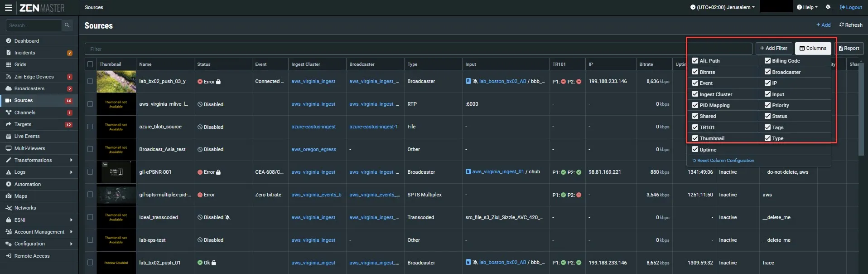
Task: Uncheck the Uptime column checkbox
Action: click(695, 149)
